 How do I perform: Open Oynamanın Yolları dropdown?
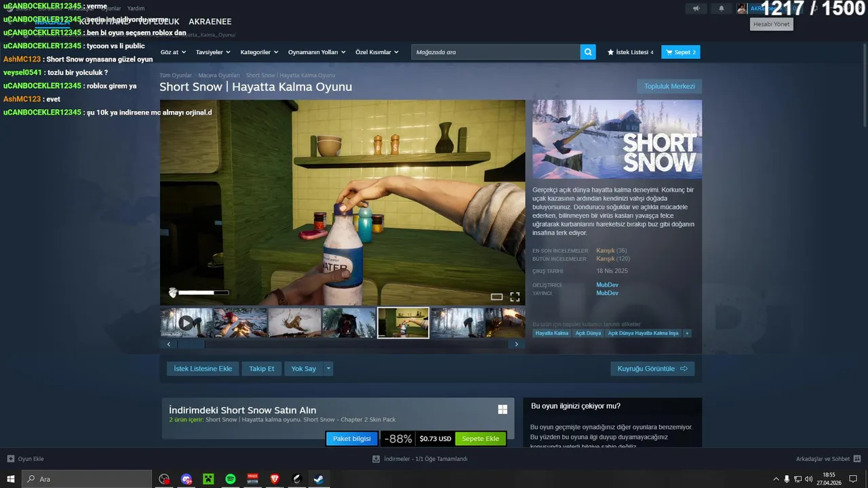pyautogui.click(x=317, y=52)
